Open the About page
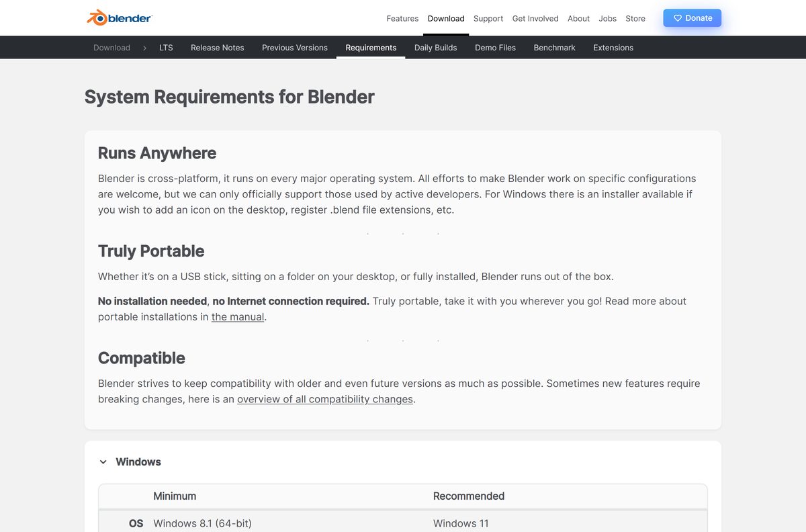This screenshot has width=806, height=532. tap(578, 18)
